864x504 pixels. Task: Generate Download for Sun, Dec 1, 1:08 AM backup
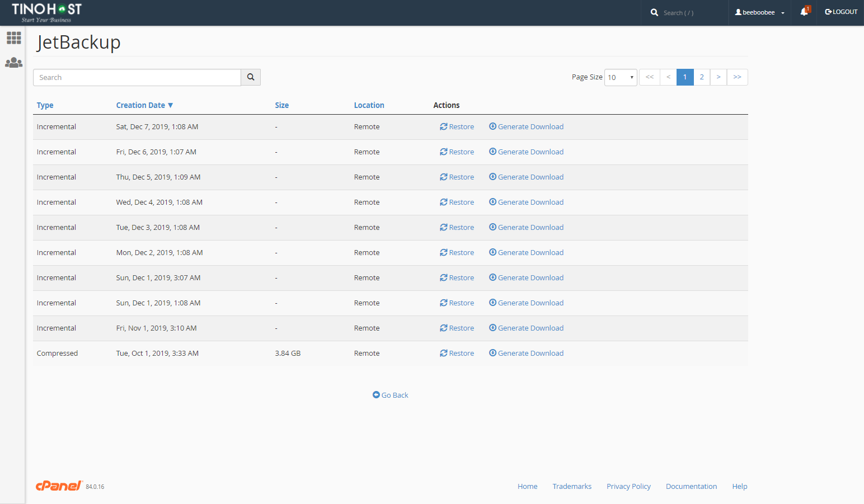point(526,303)
